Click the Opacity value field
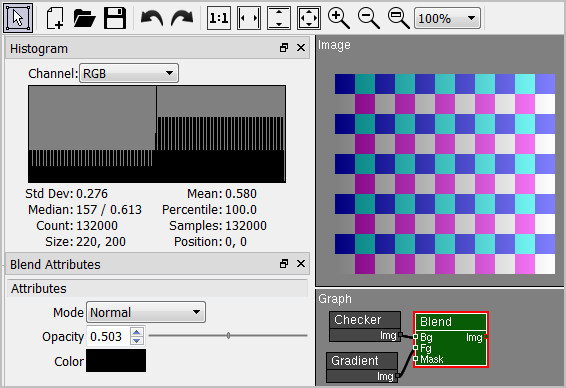 click(x=108, y=336)
